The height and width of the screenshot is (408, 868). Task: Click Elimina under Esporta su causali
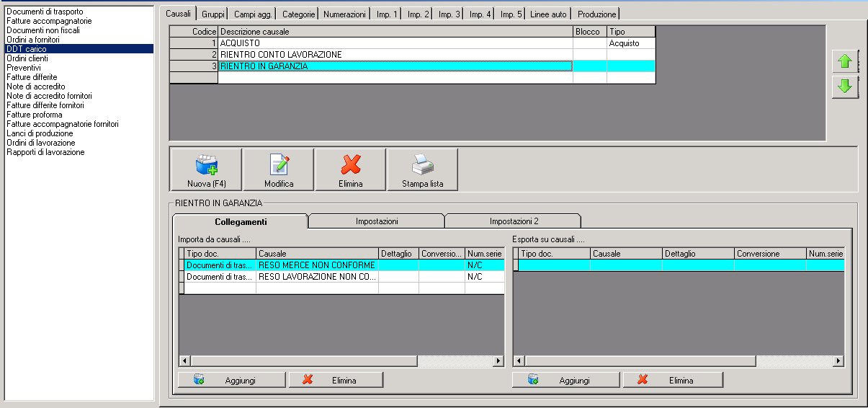pyautogui.click(x=673, y=380)
